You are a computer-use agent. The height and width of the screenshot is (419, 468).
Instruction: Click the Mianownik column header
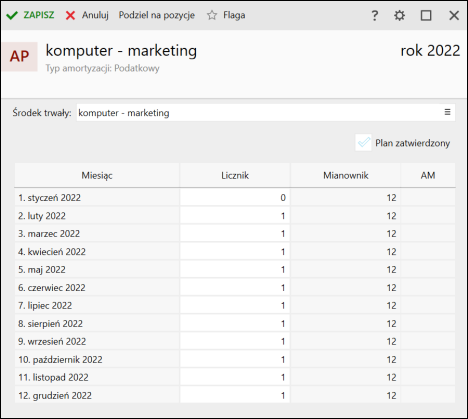[346, 175]
